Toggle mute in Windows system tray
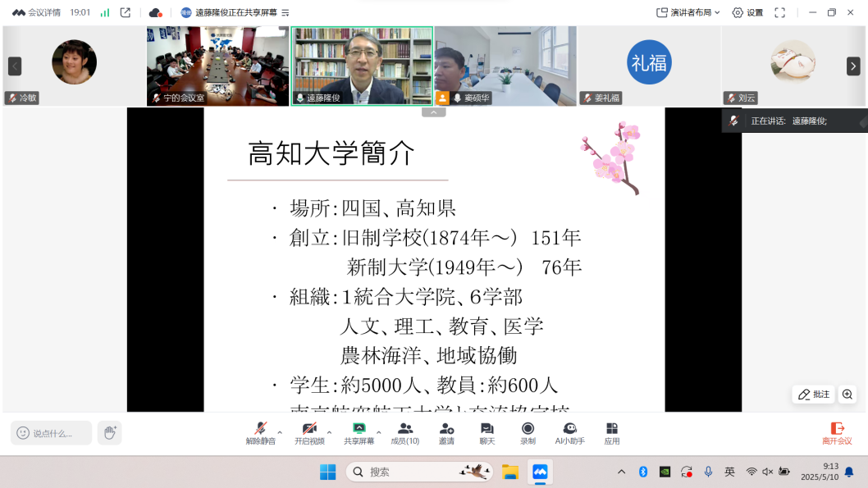868x488 pixels. pos(768,472)
